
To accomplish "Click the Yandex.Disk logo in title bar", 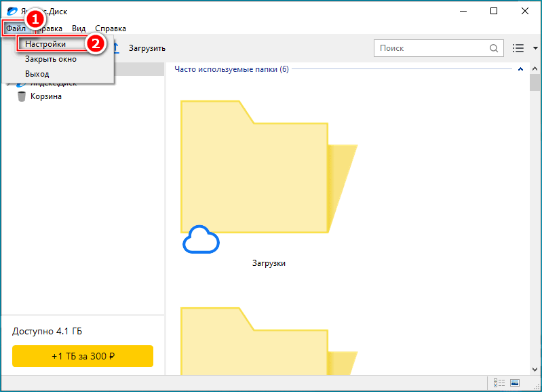I will pos(12,12).
